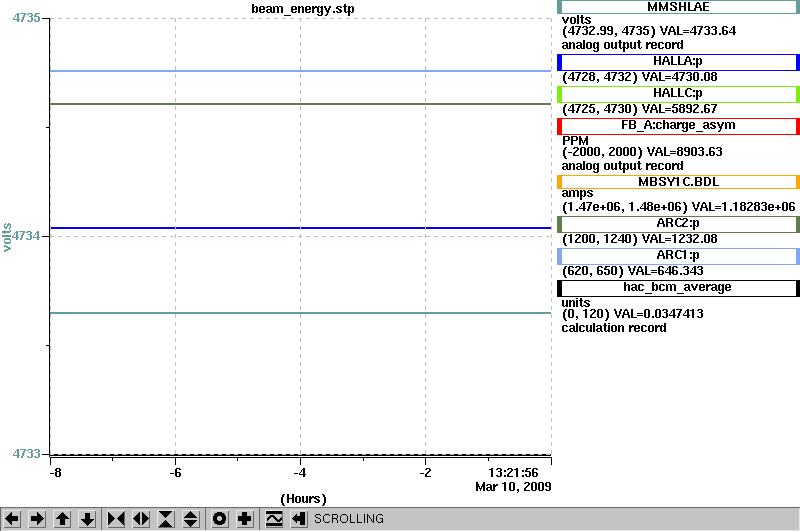
Task: Select the MBSY1C.BDL legend entry
Action: pos(678,182)
